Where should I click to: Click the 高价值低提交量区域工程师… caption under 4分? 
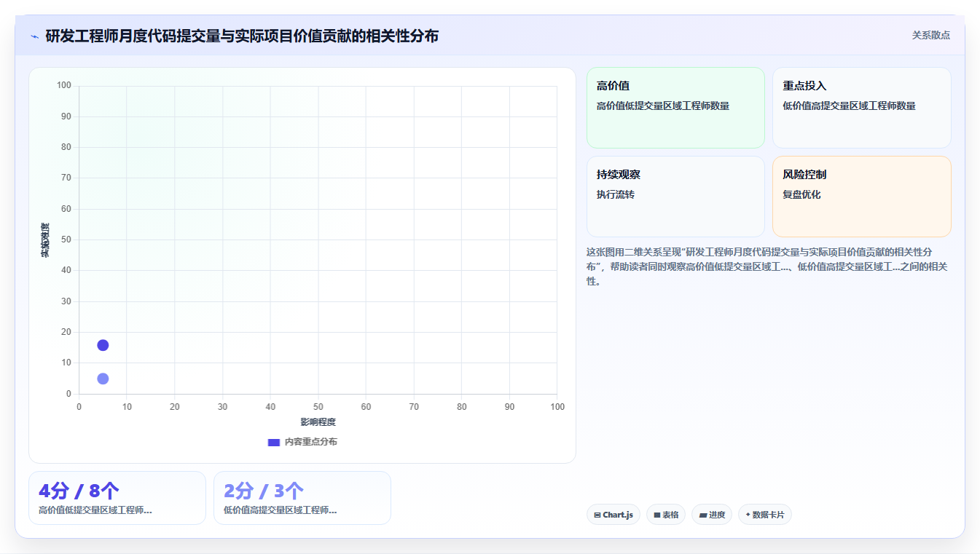click(x=95, y=510)
